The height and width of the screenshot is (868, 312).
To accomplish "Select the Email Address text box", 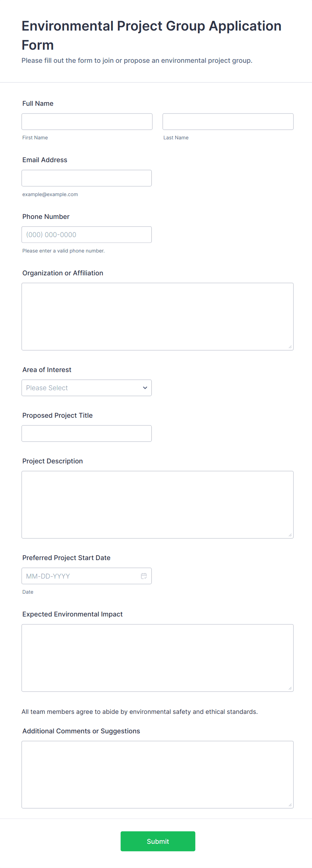I will [x=86, y=178].
